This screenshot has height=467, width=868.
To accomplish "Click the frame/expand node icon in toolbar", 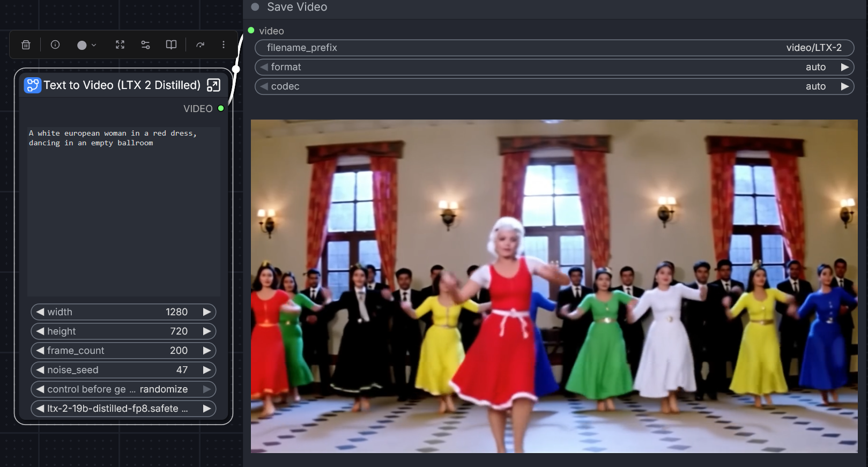I will 120,45.
